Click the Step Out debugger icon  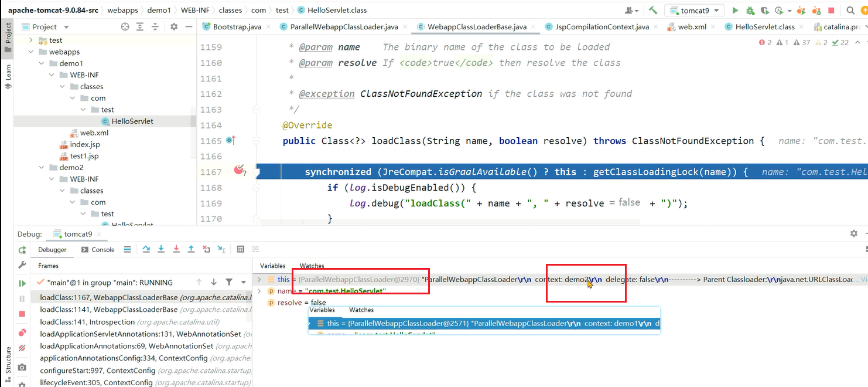191,249
